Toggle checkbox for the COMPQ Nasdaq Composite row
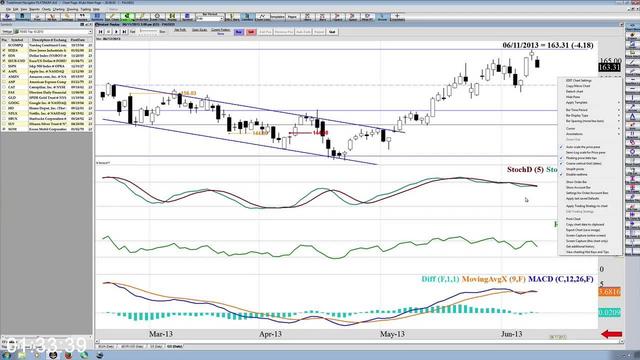640x360 pixels. pyautogui.click(x=4, y=45)
